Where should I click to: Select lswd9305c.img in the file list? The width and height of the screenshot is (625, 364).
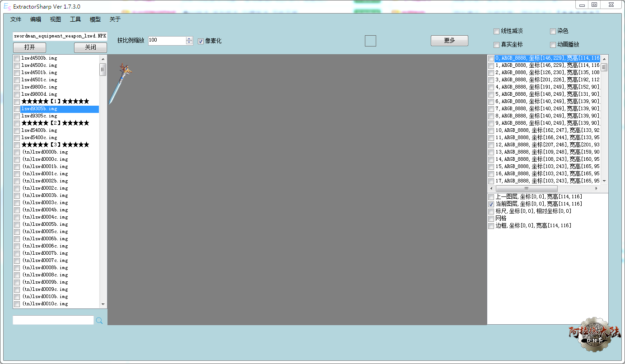(x=40, y=116)
